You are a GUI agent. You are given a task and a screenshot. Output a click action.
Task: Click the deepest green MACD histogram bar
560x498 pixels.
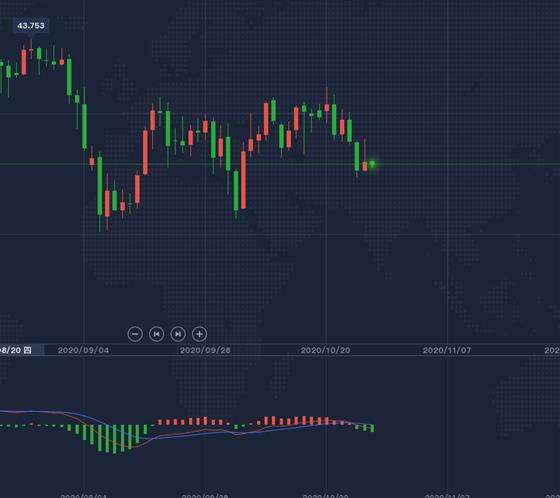point(114,439)
